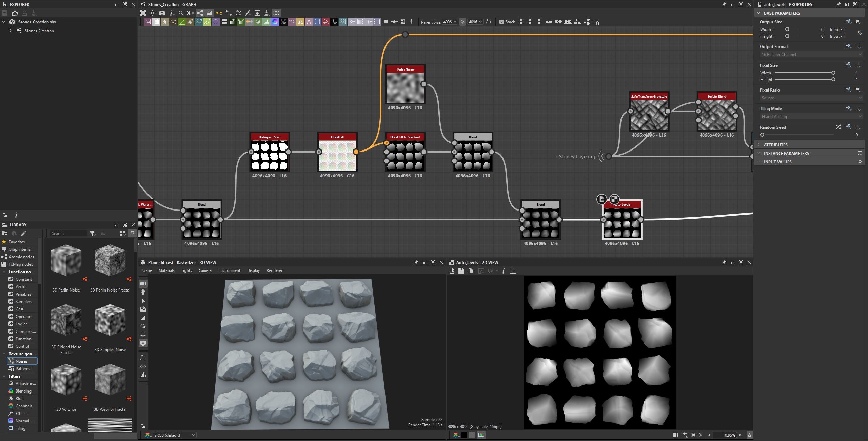Click the wrench tools icon in graph toolbar

248,13
